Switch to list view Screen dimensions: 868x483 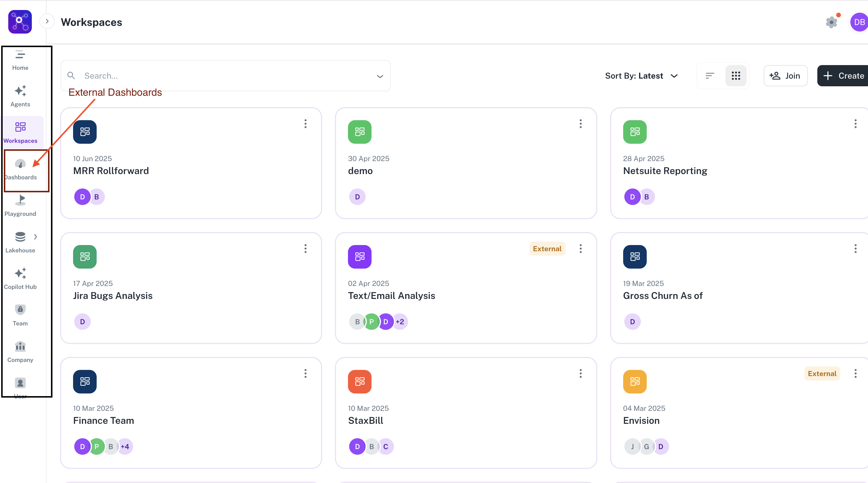tap(709, 76)
